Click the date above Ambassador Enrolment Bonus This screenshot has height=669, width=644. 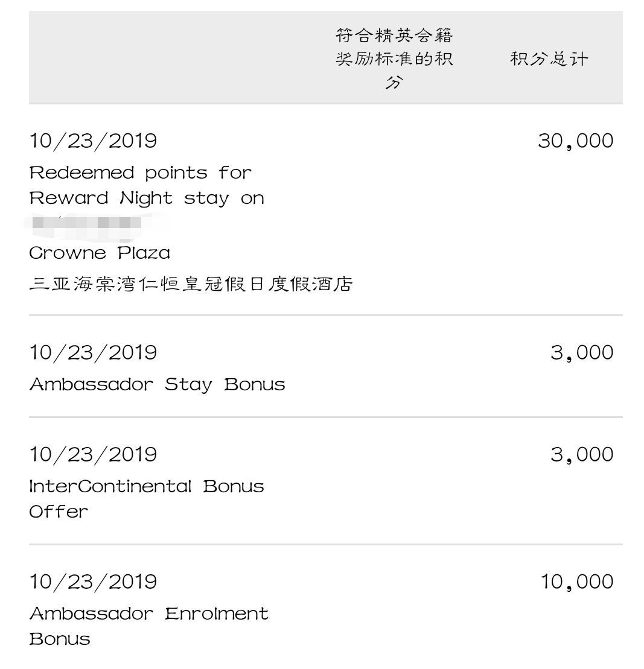(x=93, y=582)
